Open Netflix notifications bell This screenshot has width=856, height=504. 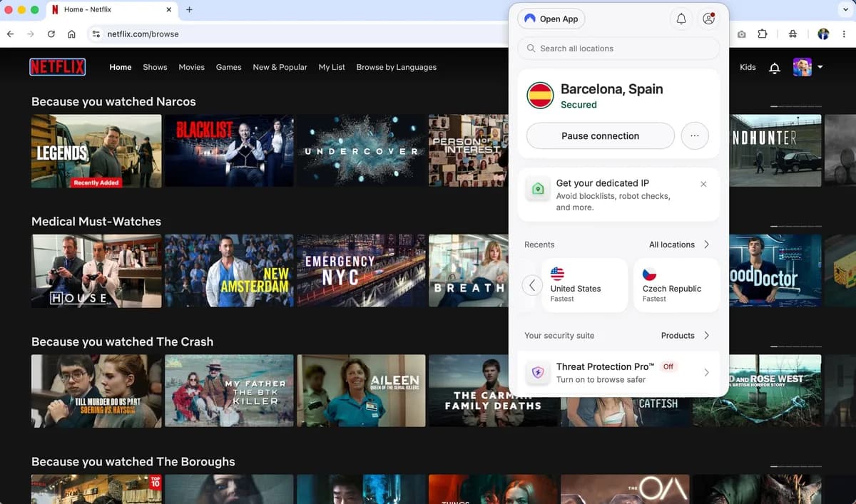[774, 68]
